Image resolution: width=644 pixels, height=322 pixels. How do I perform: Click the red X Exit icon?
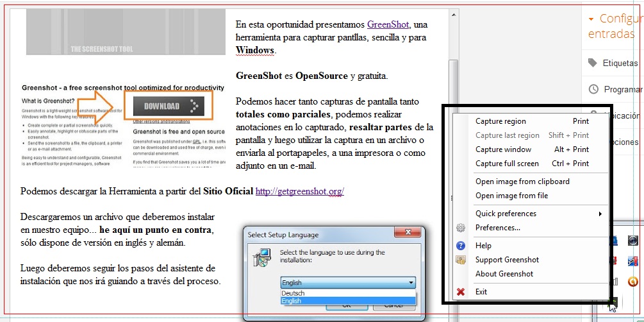pos(461,292)
